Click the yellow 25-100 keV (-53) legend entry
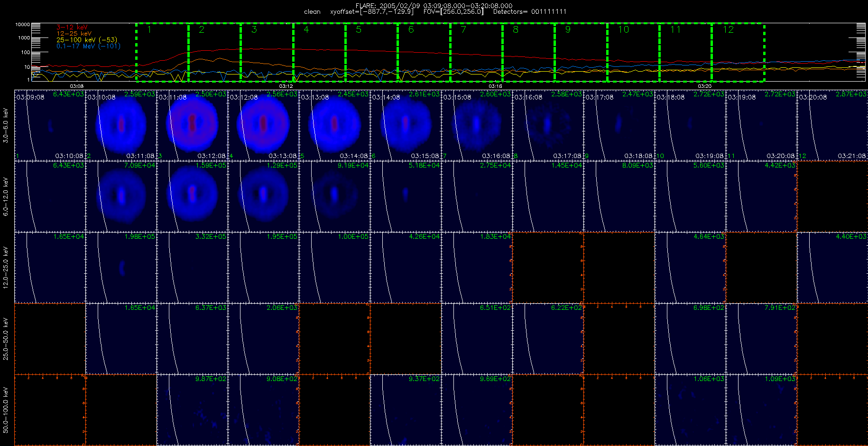This screenshot has width=868, height=446. click(87, 40)
